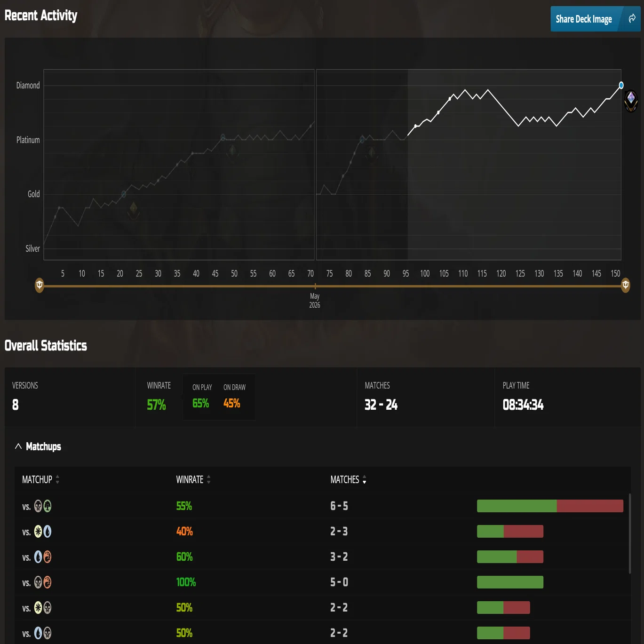Click the blue droplet mana icon in the 2-3 row
644x644 pixels.
click(48, 532)
